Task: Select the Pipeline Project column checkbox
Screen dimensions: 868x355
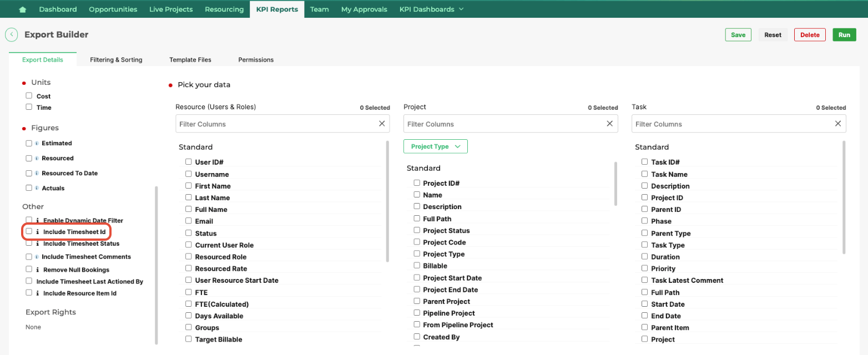Action: click(417, 313)
